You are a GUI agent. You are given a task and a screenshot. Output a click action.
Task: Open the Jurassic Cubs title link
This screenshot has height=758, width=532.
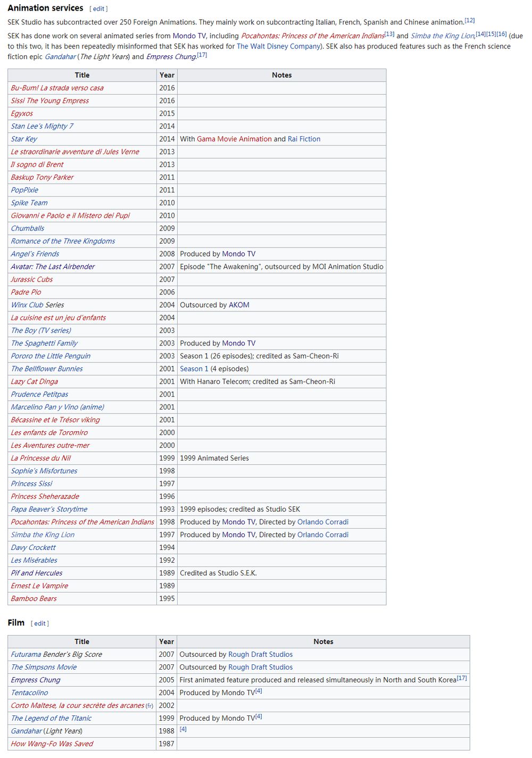(x=32, y=279)
